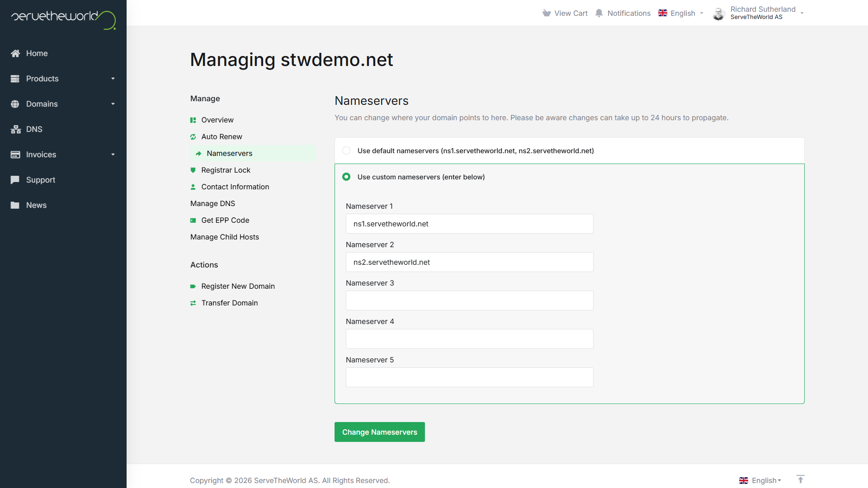Open Invoices menu label

41,155
